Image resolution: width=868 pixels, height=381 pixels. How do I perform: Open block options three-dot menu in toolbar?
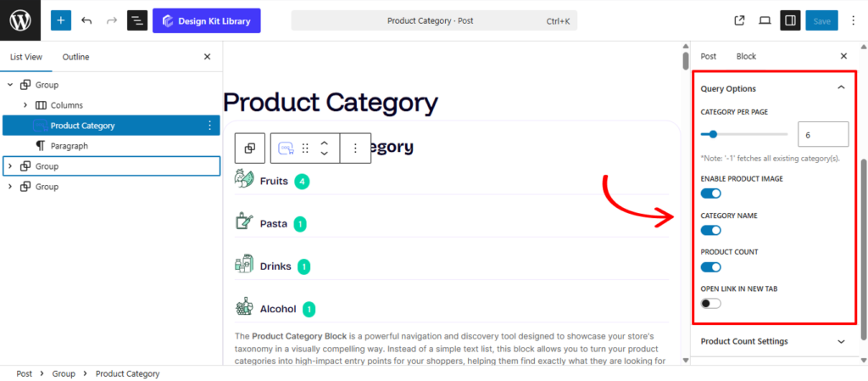click(355, 148)
